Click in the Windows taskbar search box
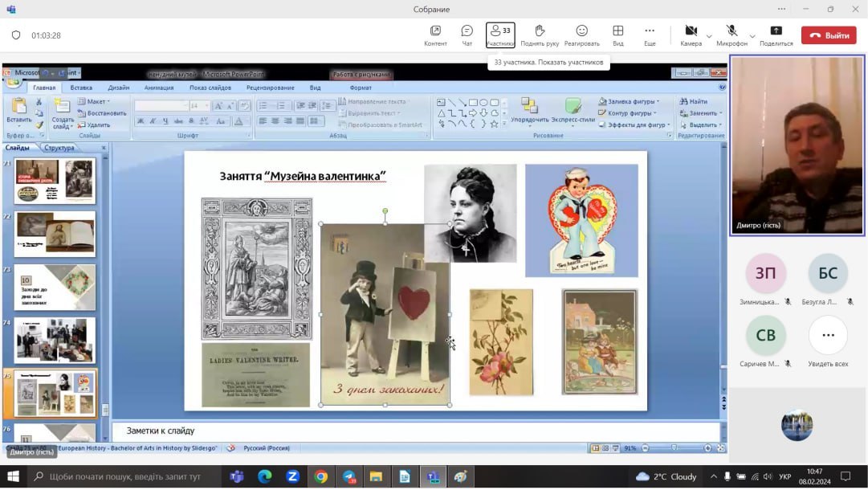Viewport: 868px width, 490px height. click(x=124, y=476)
